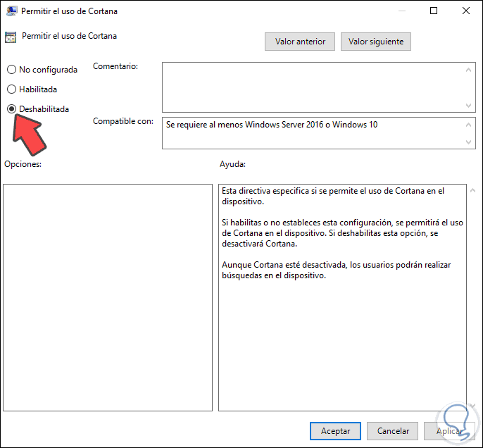Click the Cancelar button
This screenshot has height=448, width=483.
coord(393,431)
